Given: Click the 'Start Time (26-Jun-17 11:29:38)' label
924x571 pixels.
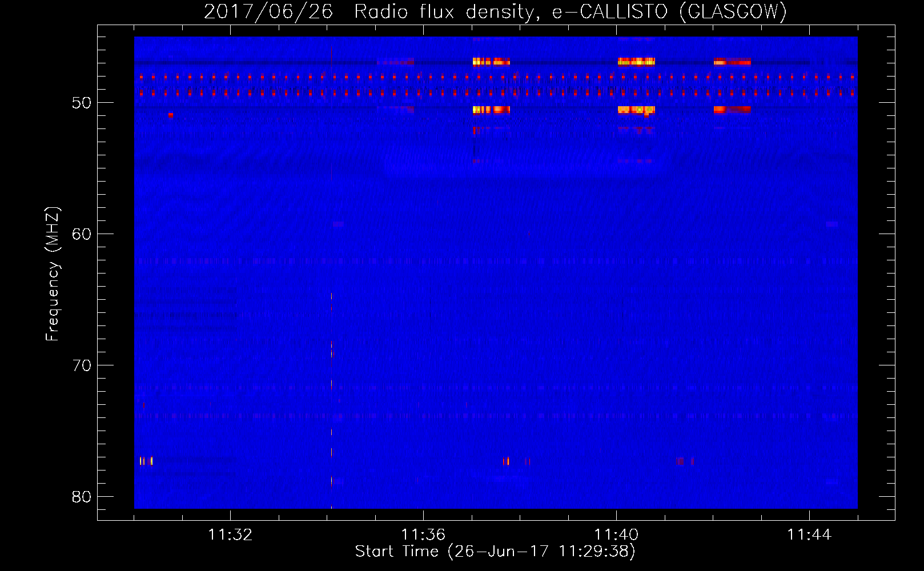Looking at the screenshot, I should [495, 552].
